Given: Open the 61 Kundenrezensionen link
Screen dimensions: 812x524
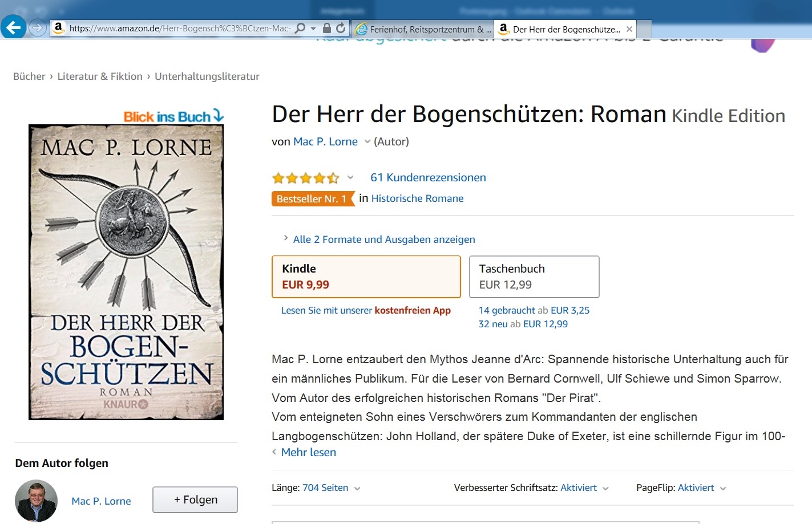Looking at the screenshot, I should (428, 177).
